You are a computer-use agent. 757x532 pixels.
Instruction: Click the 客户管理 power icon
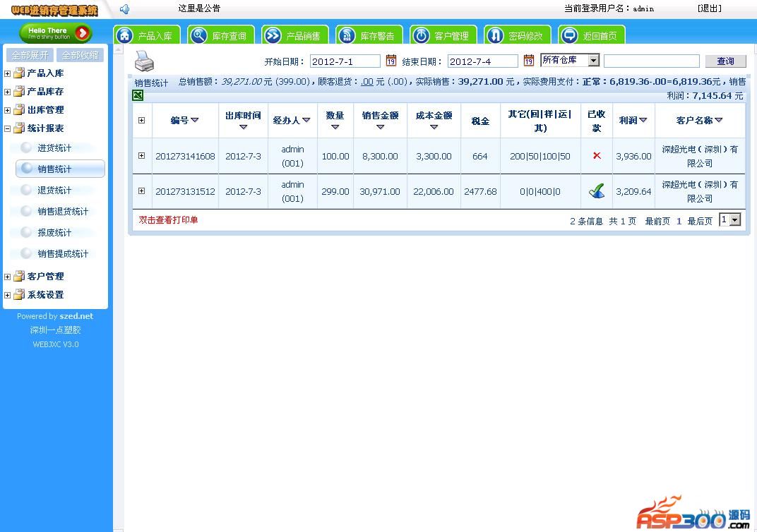pos(421,35)
